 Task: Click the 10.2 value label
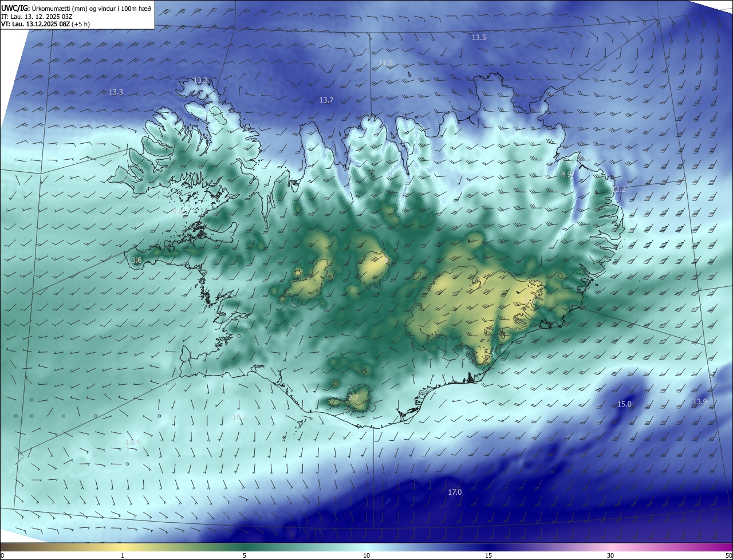tap(239, 417)
